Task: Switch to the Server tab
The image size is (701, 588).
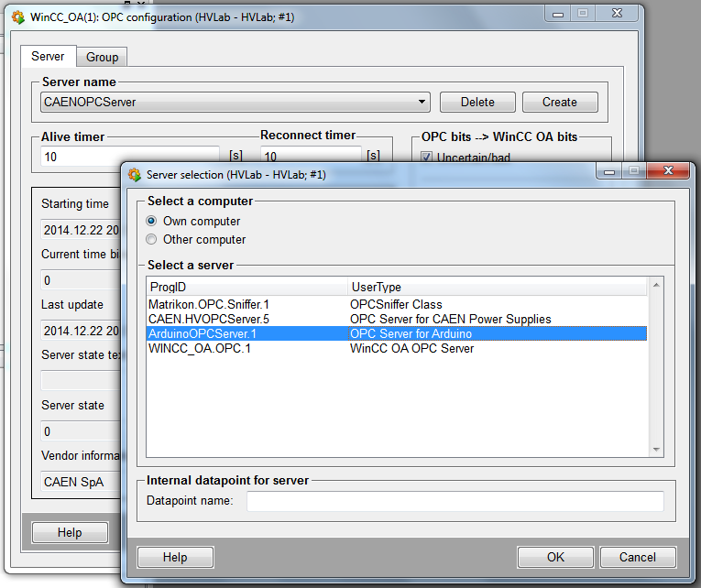Action: (x=48, y=56)
